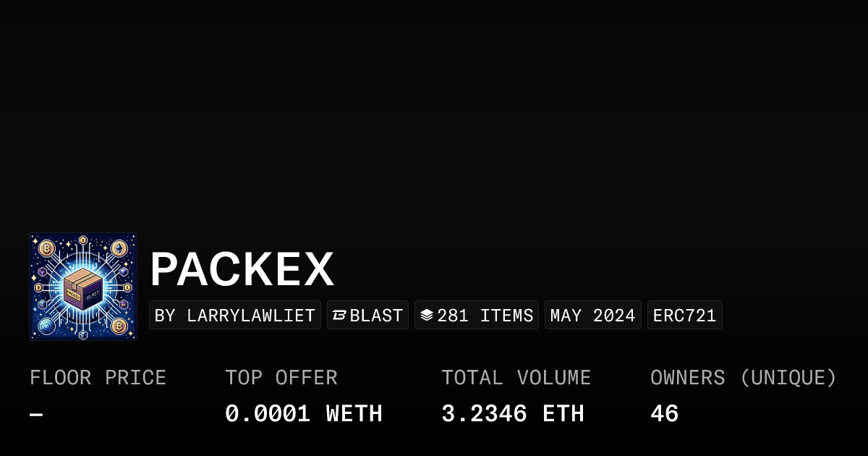Select the 3.2346 ETH volume value
The height and width of the screenshot is (456, 868).
point(512,414)
